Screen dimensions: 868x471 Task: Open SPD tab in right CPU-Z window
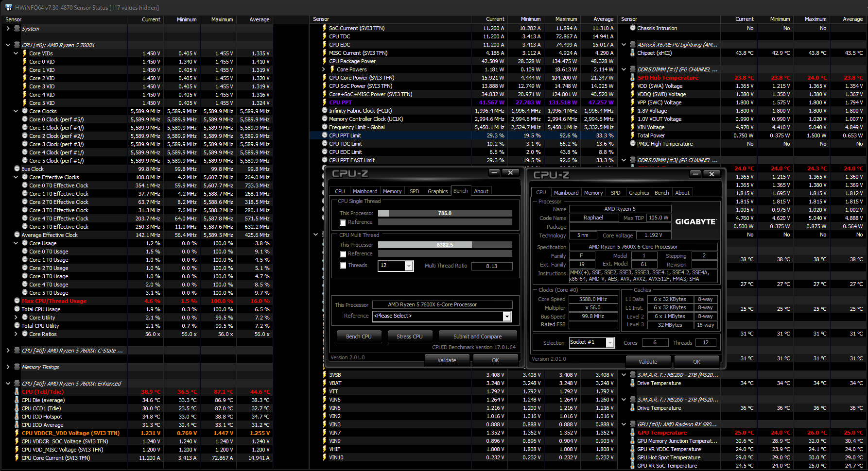615,193
